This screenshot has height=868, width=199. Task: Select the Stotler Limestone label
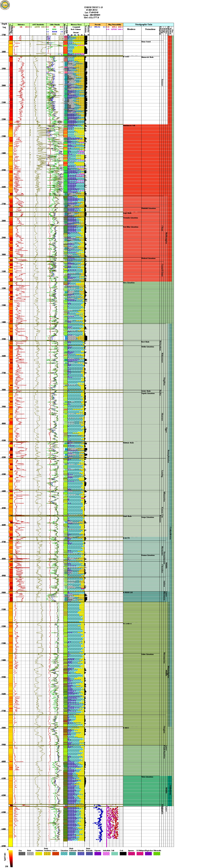[x=148, y=347]
